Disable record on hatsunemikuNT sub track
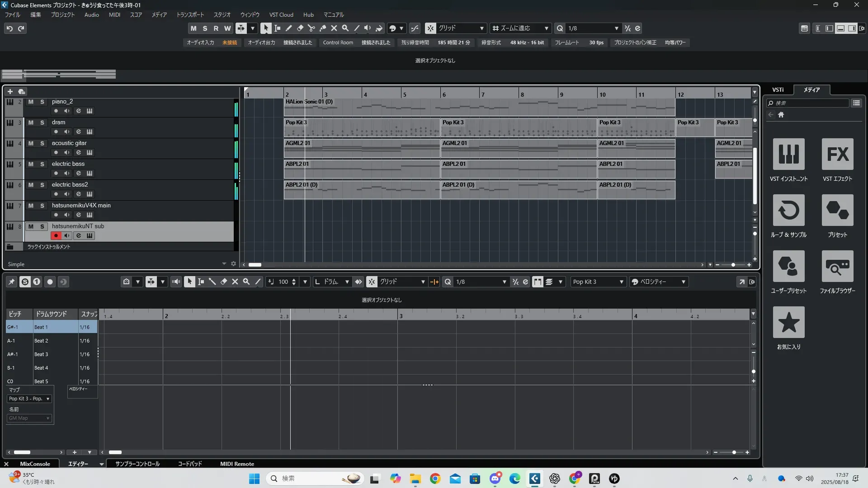Image resolution: width=868 pixels, height=488 pixels. 56,235
